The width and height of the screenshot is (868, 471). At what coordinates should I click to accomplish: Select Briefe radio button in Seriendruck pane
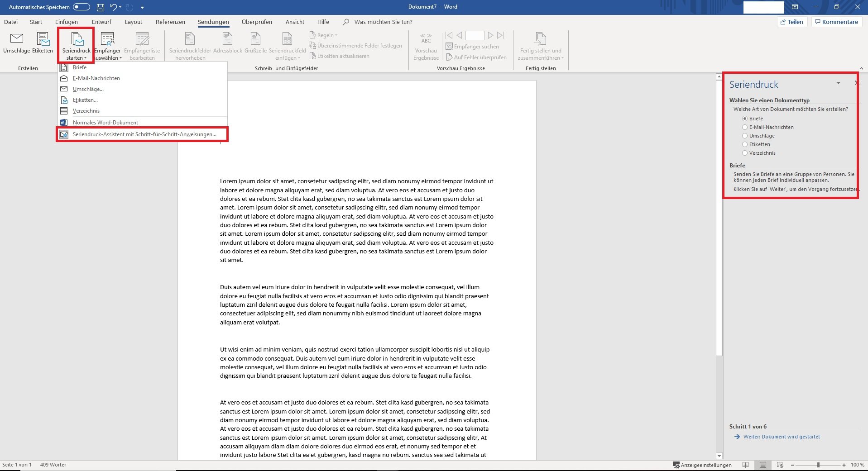(x=745, y=119)
